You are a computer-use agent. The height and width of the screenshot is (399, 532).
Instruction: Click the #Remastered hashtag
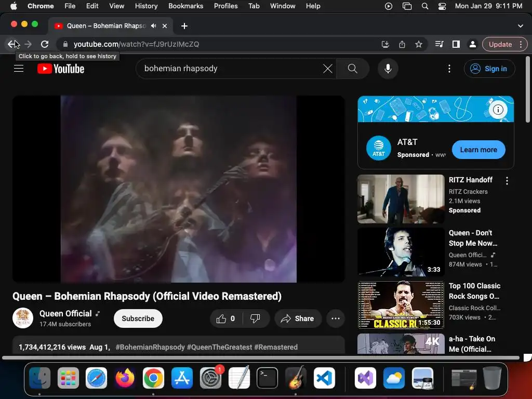[x=276, y=347]
